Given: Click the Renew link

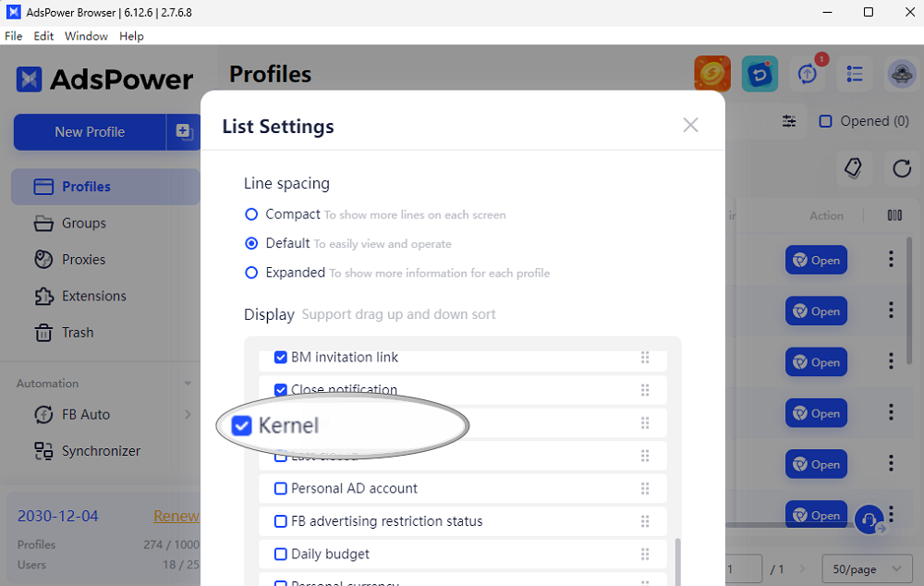Looking at the screenshot, I should [x=176, y=516].
